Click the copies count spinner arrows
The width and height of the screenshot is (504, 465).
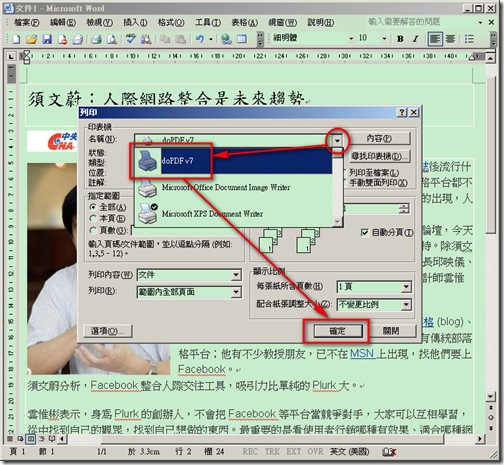pyautogui.click(x=404, y=209)
